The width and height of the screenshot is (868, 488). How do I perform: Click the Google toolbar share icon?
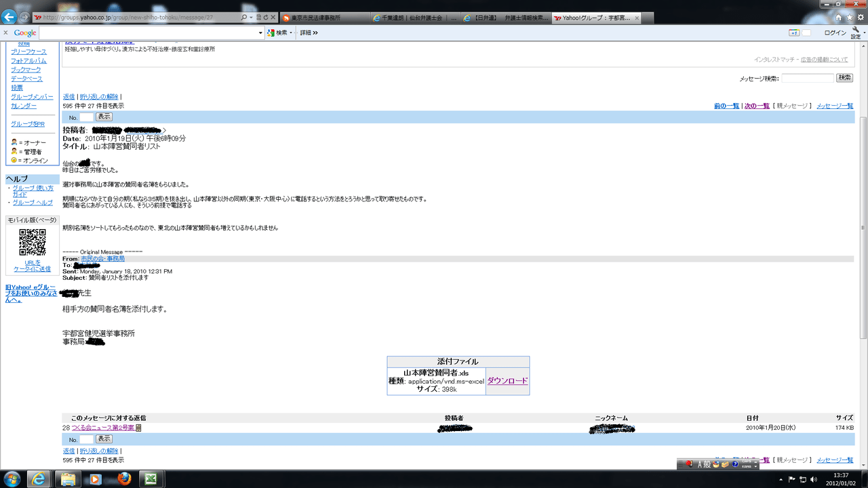tap(793, 33)
